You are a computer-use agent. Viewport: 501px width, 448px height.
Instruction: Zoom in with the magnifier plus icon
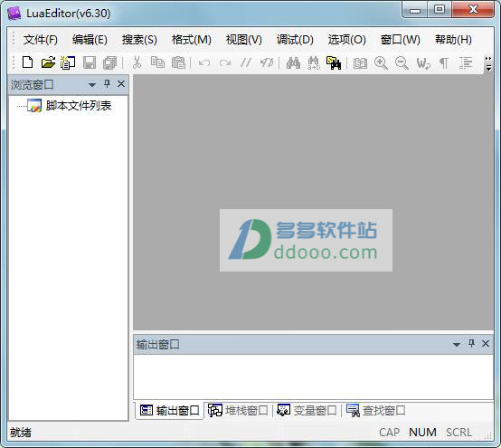(x=381, y=62)
